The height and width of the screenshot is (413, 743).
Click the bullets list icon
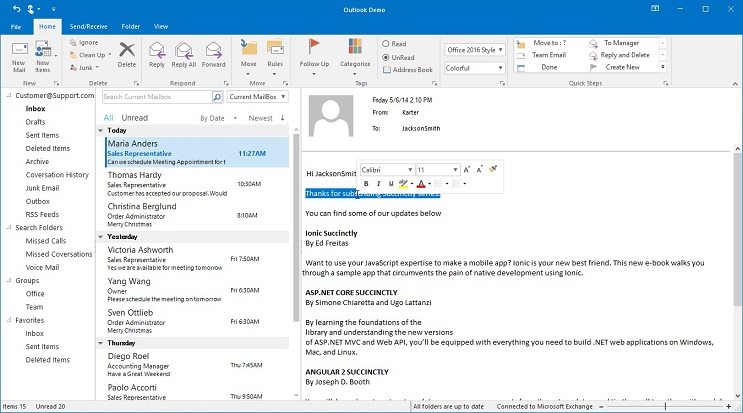439,183
